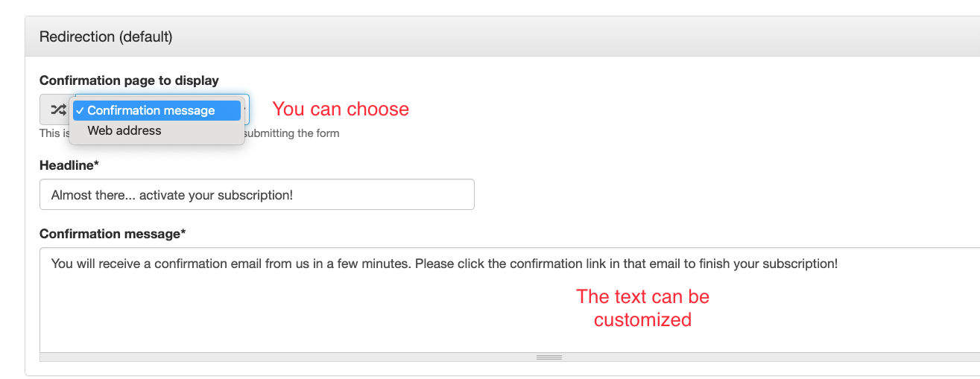Click the required asterisk after Headline

tap(97, 163)
